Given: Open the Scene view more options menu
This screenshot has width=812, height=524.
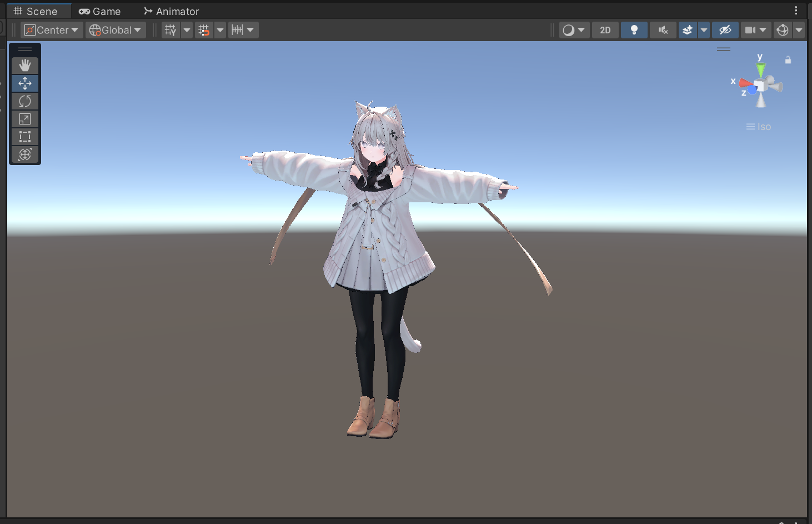Looking at the screenshot, I should click(x=796, y=11).
